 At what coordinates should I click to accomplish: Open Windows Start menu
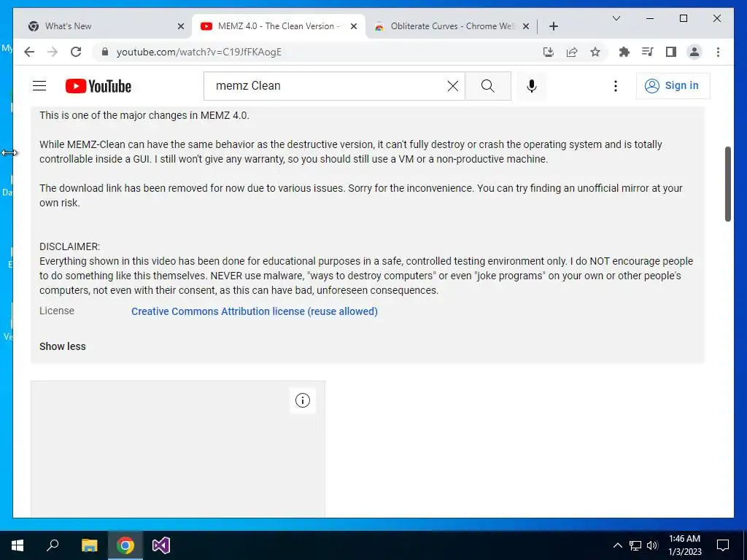[x=18, y=545]
